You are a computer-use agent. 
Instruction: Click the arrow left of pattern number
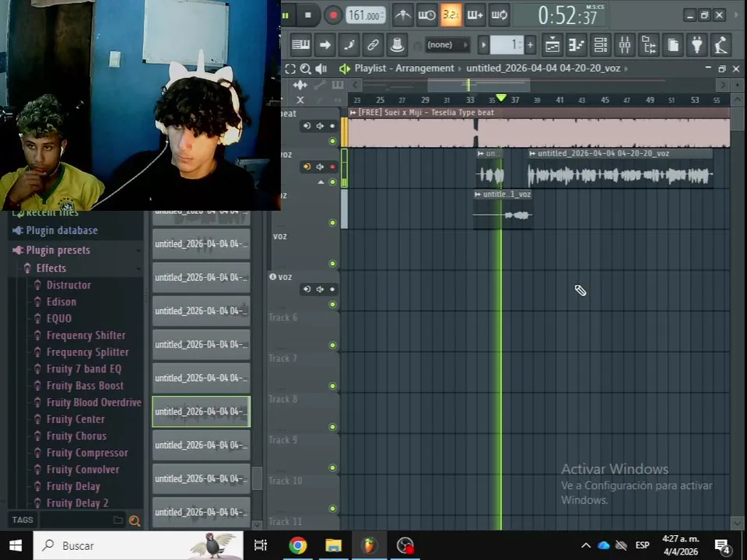coord(483,45)
